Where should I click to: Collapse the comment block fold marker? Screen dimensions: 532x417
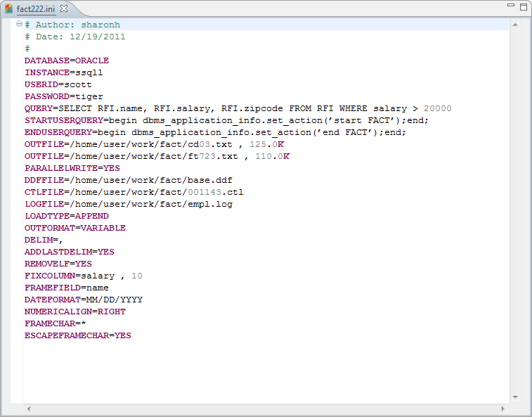click(20, 24)
